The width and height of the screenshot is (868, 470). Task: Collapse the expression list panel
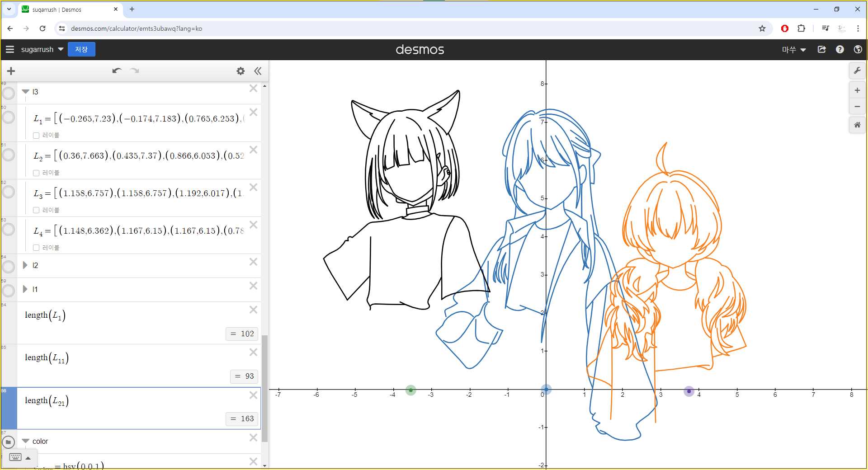[258, 71]
